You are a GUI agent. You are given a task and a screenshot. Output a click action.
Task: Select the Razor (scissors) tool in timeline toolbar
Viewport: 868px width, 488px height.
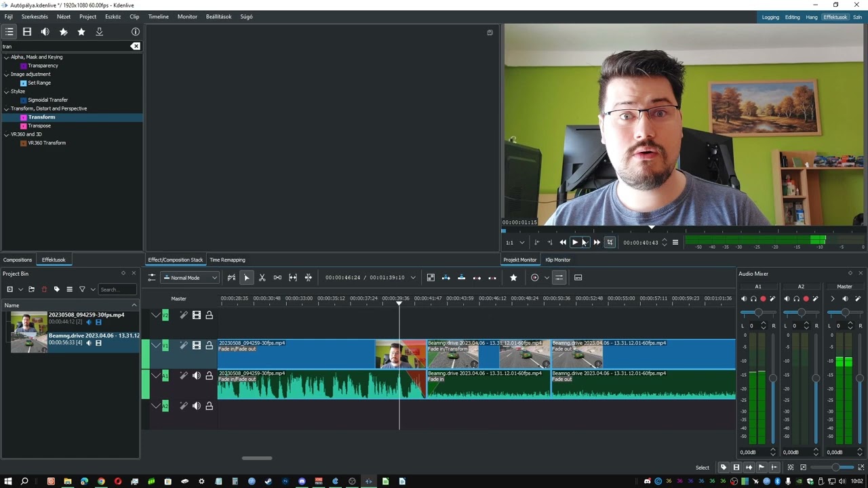[x=262, y=277]
